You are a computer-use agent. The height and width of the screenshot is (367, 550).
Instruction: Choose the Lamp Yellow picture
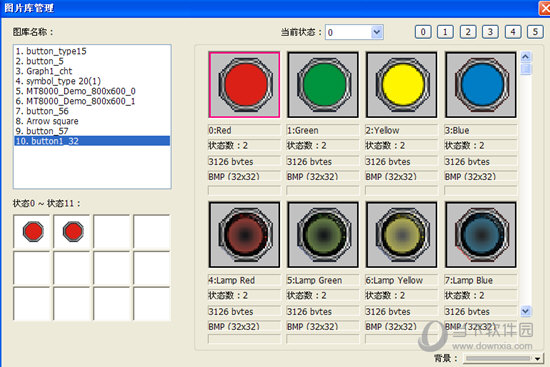[x=401, y=234]
